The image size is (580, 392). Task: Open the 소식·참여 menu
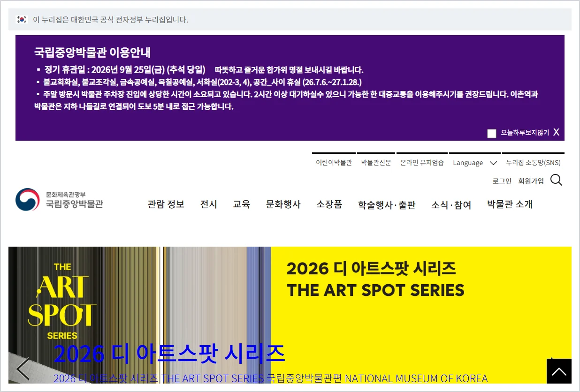[x=451, y=205]
